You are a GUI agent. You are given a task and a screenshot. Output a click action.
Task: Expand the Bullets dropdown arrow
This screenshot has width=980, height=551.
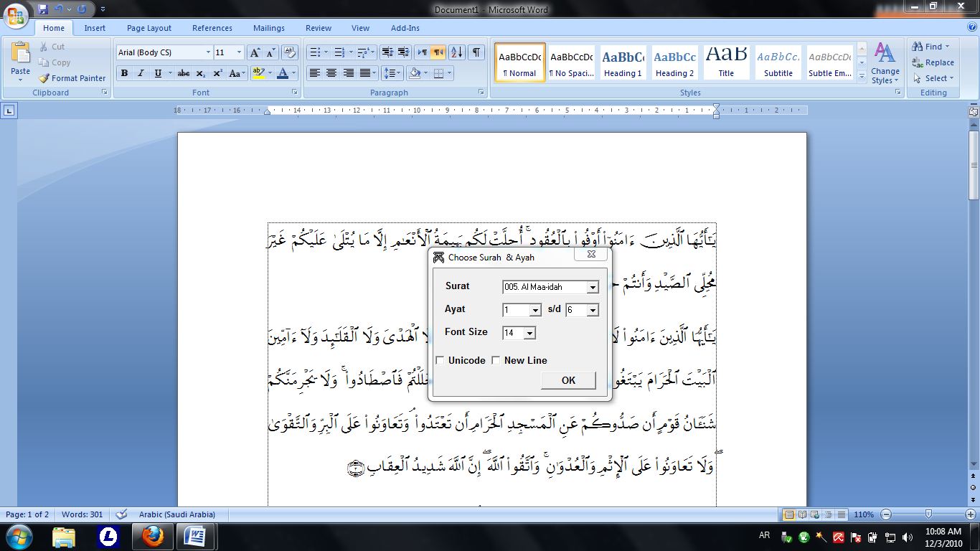click(x=326, y=52)
